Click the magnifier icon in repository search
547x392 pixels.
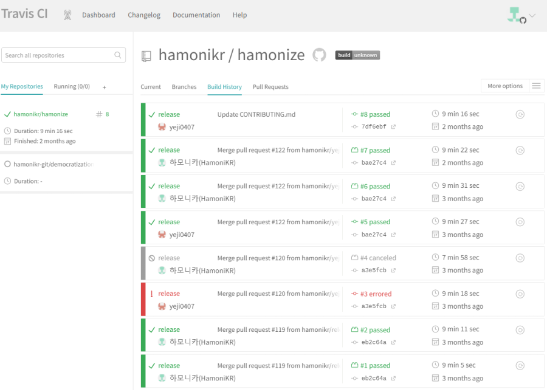click(x=118, y=55)
